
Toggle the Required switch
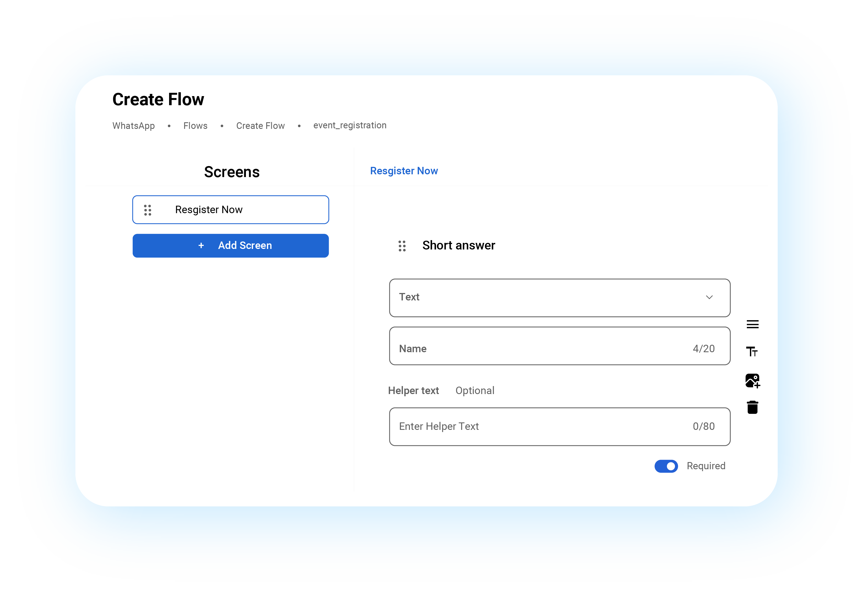pyautogui.click(x=666, y=466)
